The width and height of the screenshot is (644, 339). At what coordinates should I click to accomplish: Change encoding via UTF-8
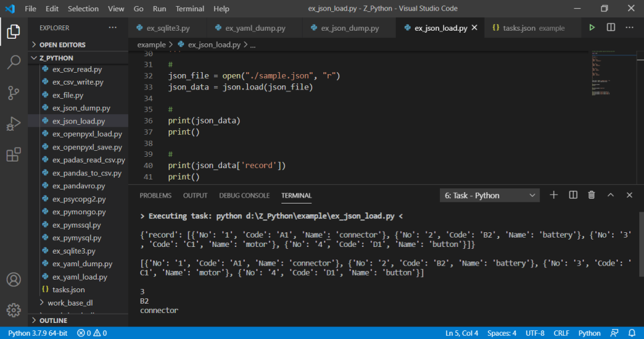point(535,333)
